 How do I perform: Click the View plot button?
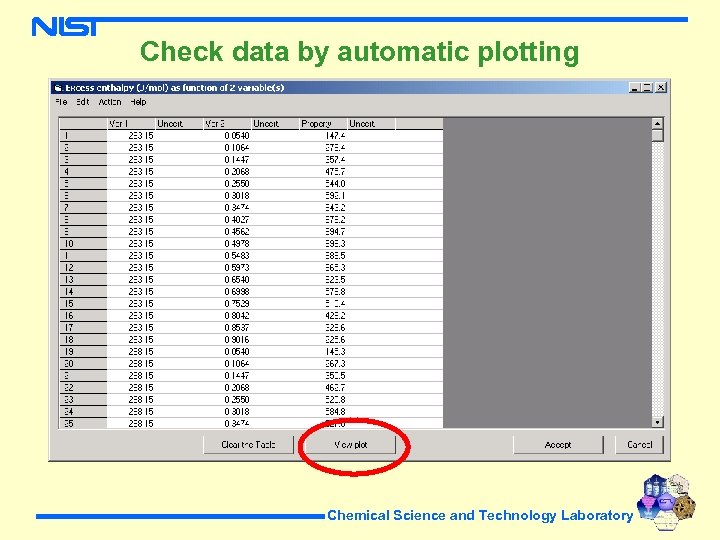(350, 444)
